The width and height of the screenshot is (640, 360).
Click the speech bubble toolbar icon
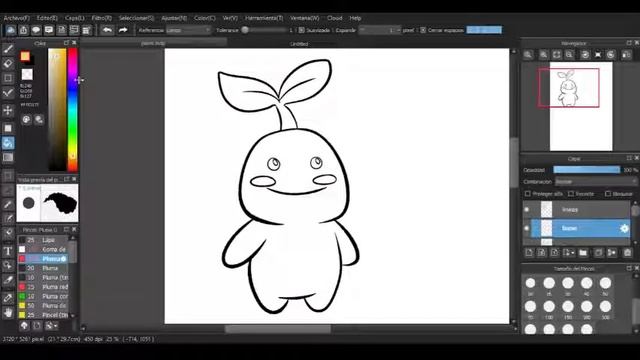pyautogui.click(x=36, y=30)
